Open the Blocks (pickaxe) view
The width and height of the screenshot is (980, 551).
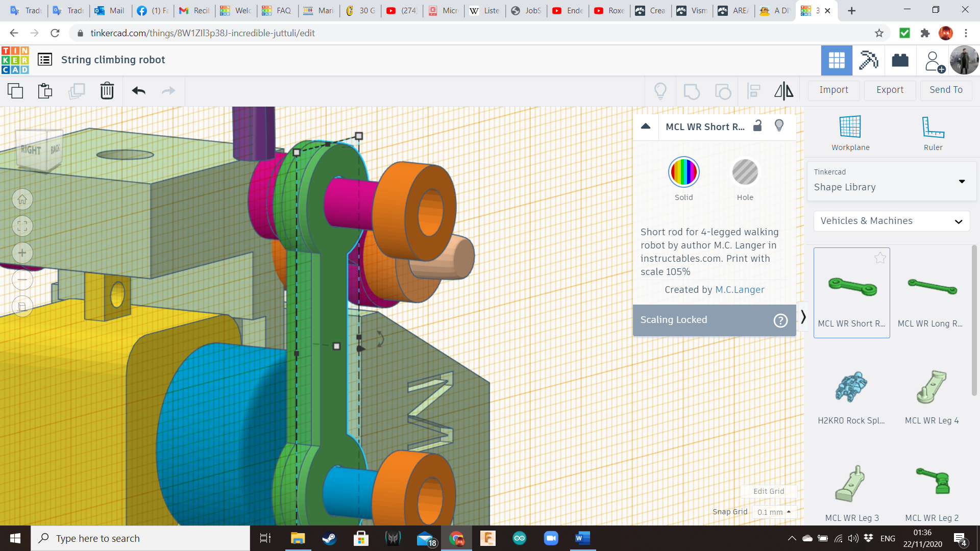868,60
